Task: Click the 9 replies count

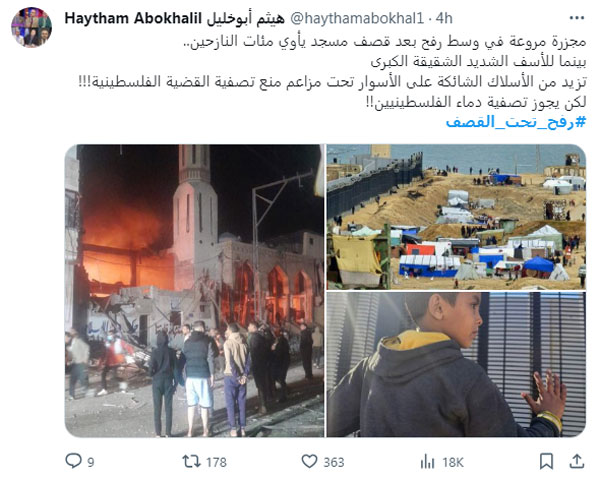Action: 91,462
